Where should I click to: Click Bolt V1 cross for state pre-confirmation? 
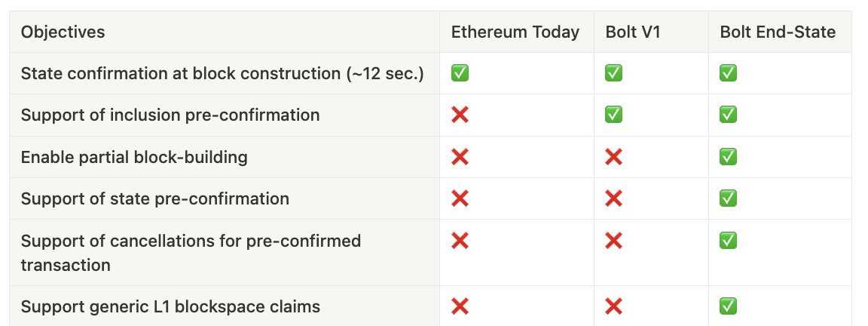pos(613,198)
